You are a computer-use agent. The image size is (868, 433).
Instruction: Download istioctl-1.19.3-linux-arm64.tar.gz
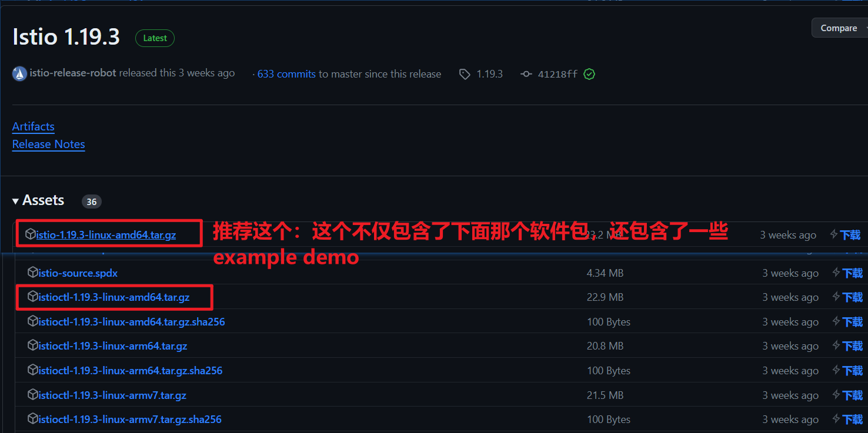pyautogui.click(x=113, y=346)
